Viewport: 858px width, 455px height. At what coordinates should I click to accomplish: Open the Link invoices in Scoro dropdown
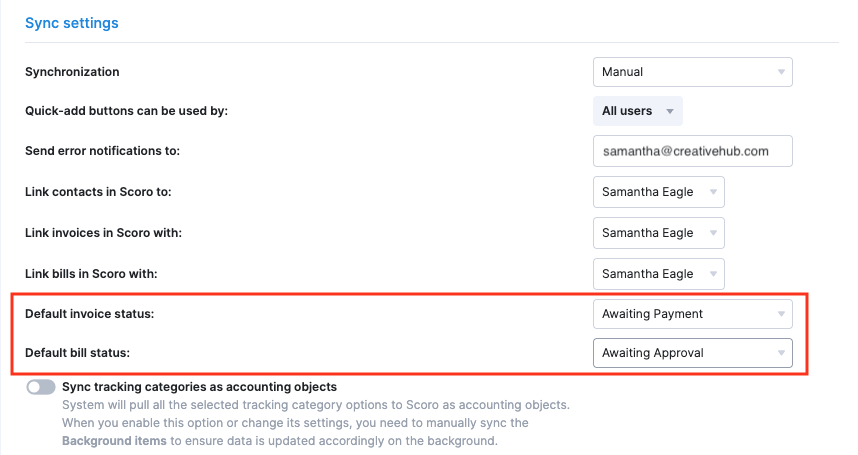pyautogui.click(x=658, y=233)
